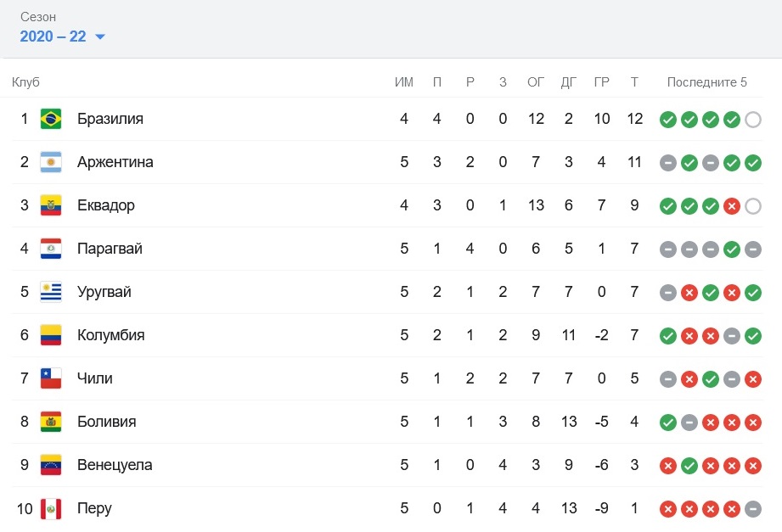Click Ecuador's red loss match indicator
Image resolution: width=782 pixels, height=532 pixels.
tap(732, 206)
